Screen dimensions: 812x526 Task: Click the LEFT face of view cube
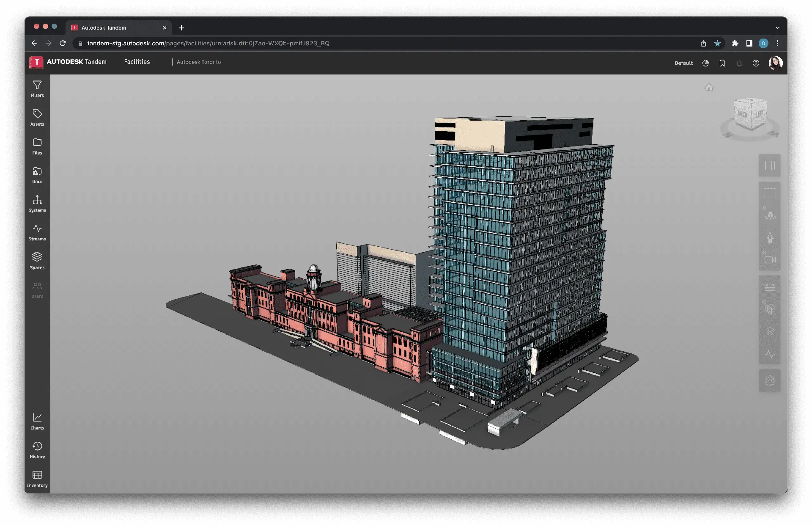(x=760, y=113)
